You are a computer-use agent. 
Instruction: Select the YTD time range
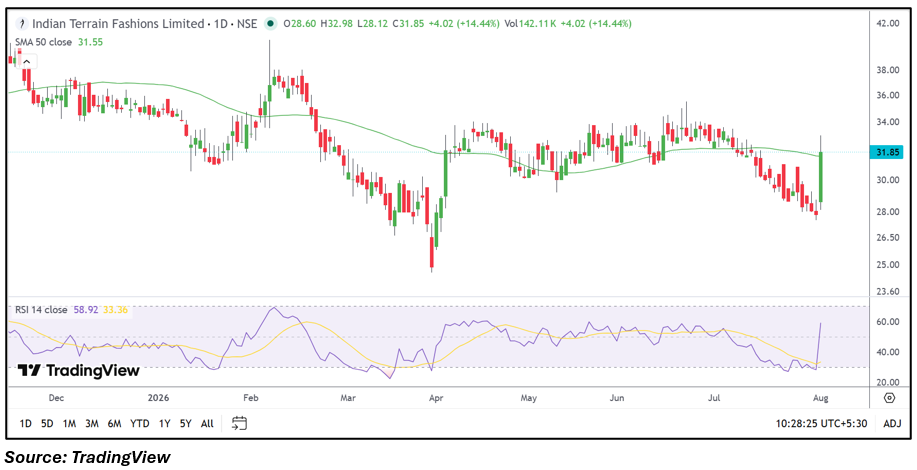[x=139, y=423]
